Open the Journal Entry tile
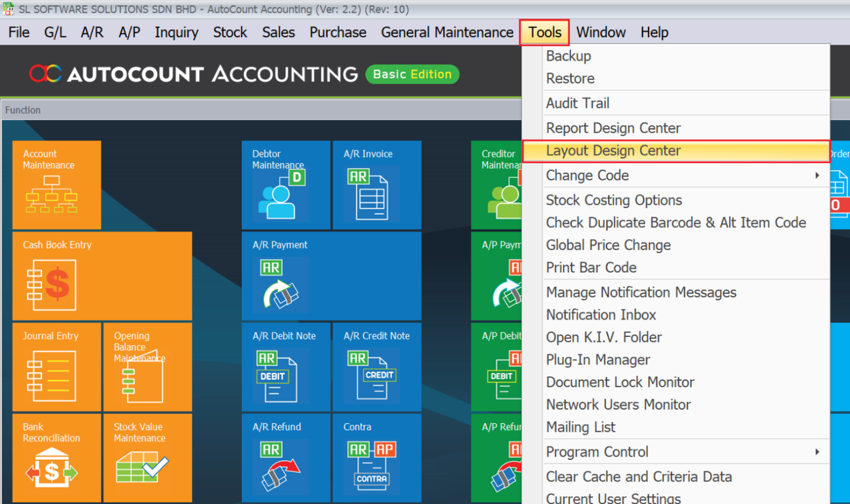The width and height of the screenshot is (850, 504). tap(56, 367)
